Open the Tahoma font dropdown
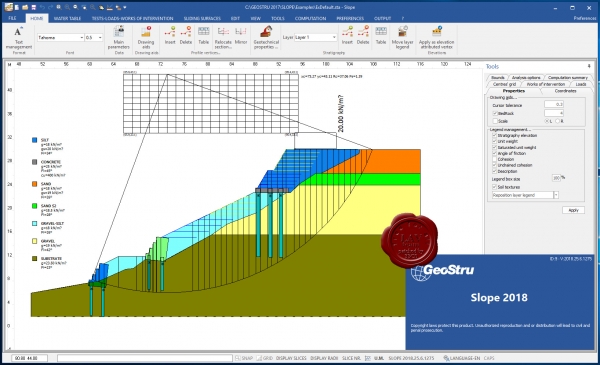Image resolution: width=600 pixels, height=365 pixels. coord(82,37)
